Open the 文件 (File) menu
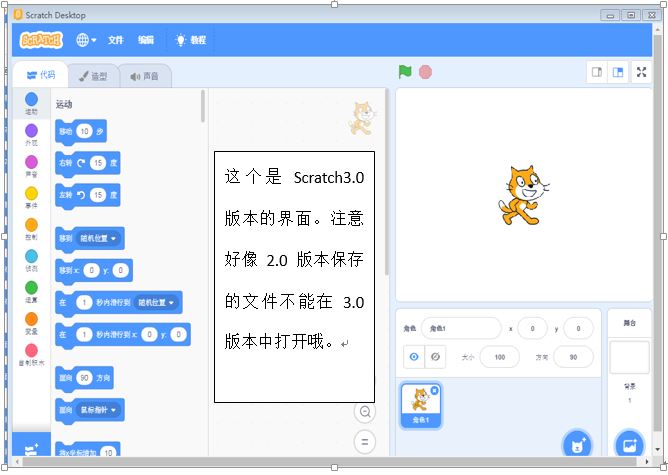Image resolution: width=668 pixels, height=475 pixels. point(115,40)
